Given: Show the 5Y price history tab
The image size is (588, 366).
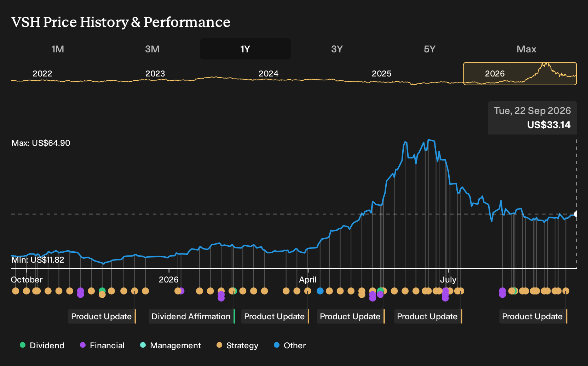Looking at the screenshot, I should 430,49.
